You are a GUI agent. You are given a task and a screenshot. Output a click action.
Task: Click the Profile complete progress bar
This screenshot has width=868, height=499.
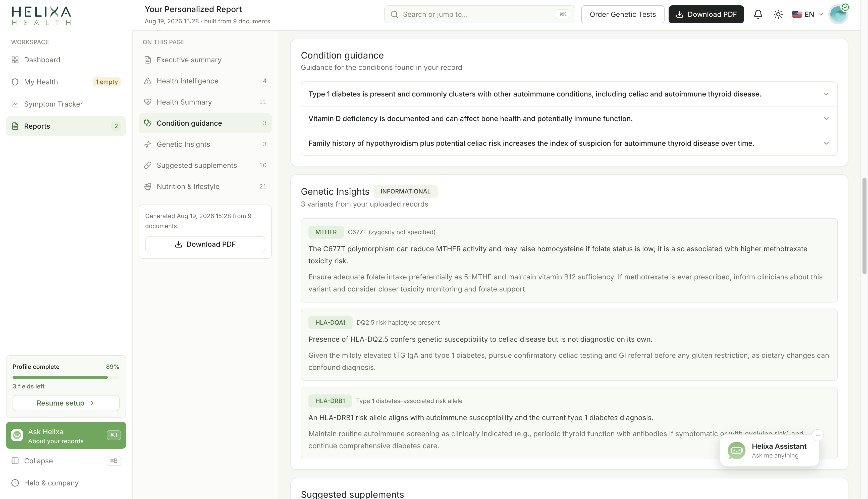click(x=66, y=377)
